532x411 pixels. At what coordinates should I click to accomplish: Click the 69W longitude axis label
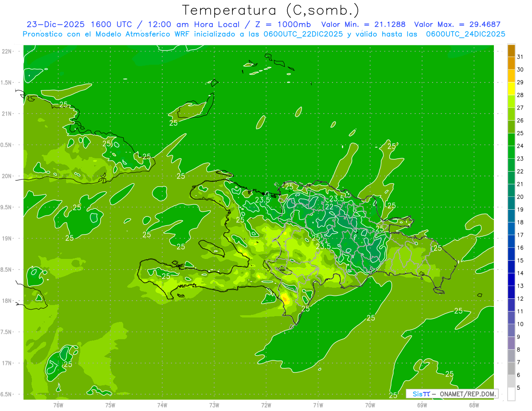tap(422, 405)
